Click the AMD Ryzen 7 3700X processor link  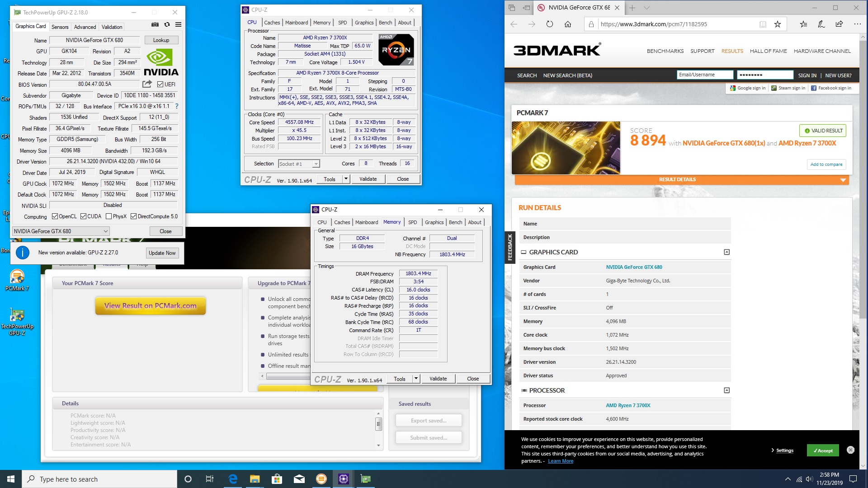point(628,405)
